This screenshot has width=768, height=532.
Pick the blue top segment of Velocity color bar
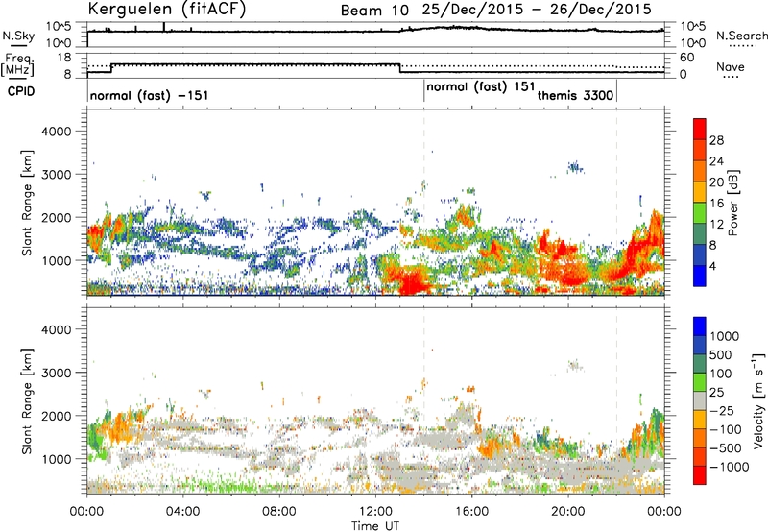[700, 326]
